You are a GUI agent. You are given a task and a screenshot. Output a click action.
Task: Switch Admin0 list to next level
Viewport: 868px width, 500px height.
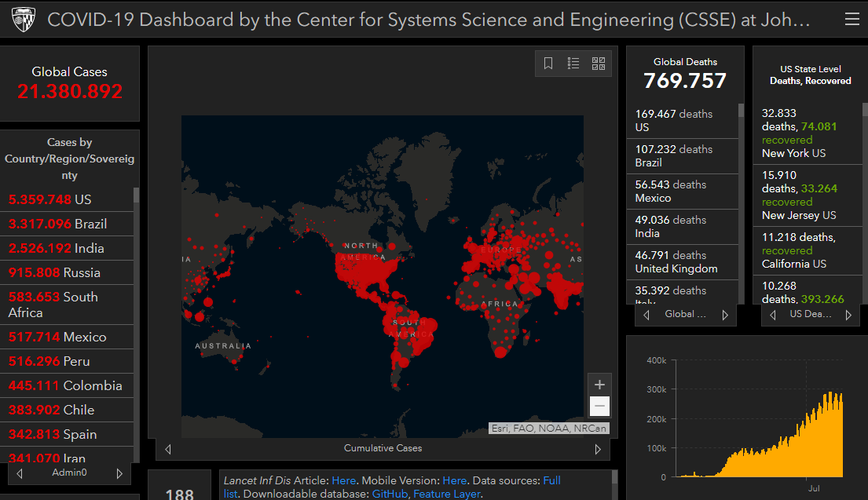(119, 473)
